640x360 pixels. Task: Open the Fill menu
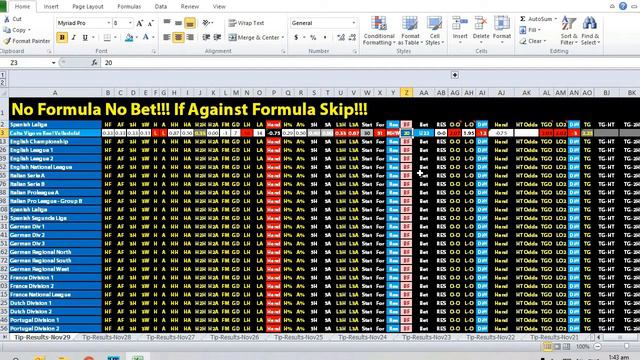pyautogui.click(x=530, y=30)
